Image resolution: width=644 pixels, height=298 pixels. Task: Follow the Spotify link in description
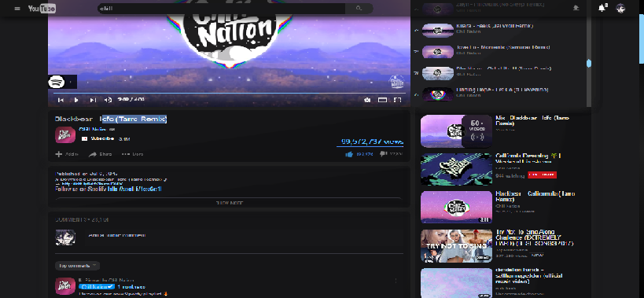(x=135, y=189)
